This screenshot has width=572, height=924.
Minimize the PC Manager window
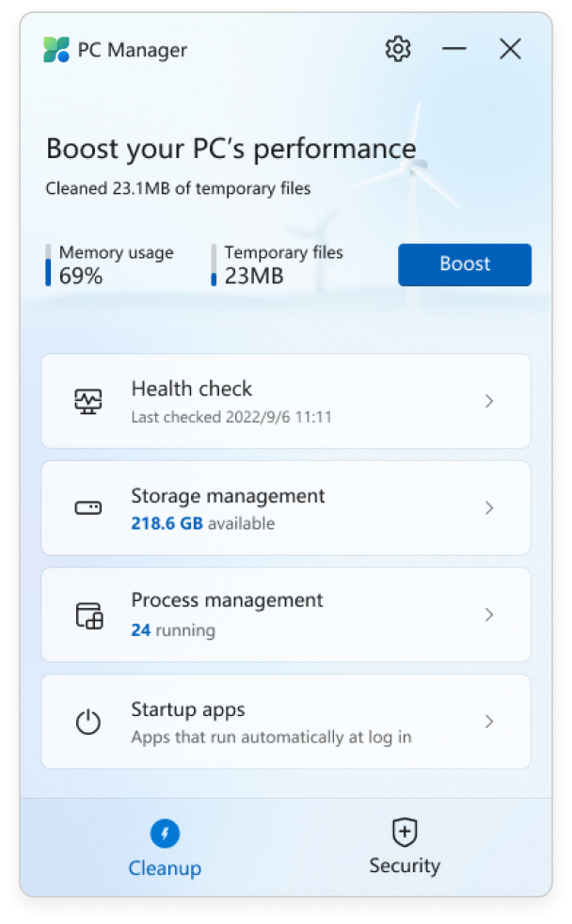[x=454, y=49]
